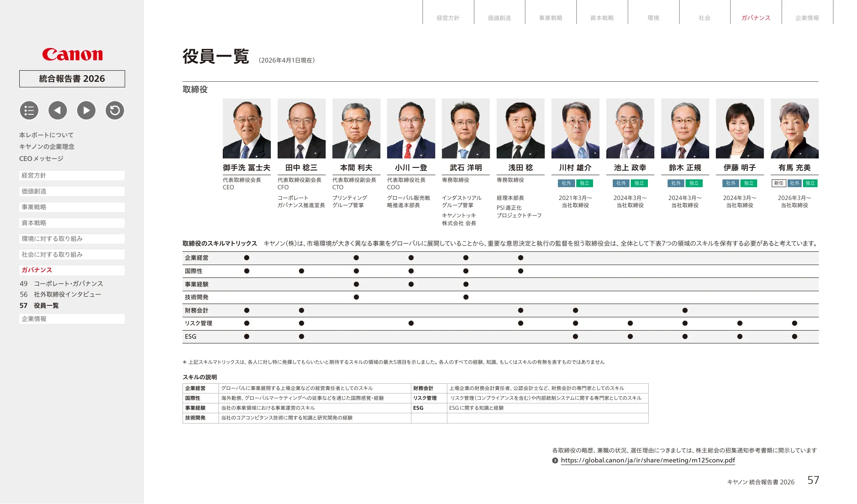Image resolution: width=857 pixels, height=504 pixels.
Task: Click the 事業経験 row label in skill matrix
Action: [x=197, y=284]
